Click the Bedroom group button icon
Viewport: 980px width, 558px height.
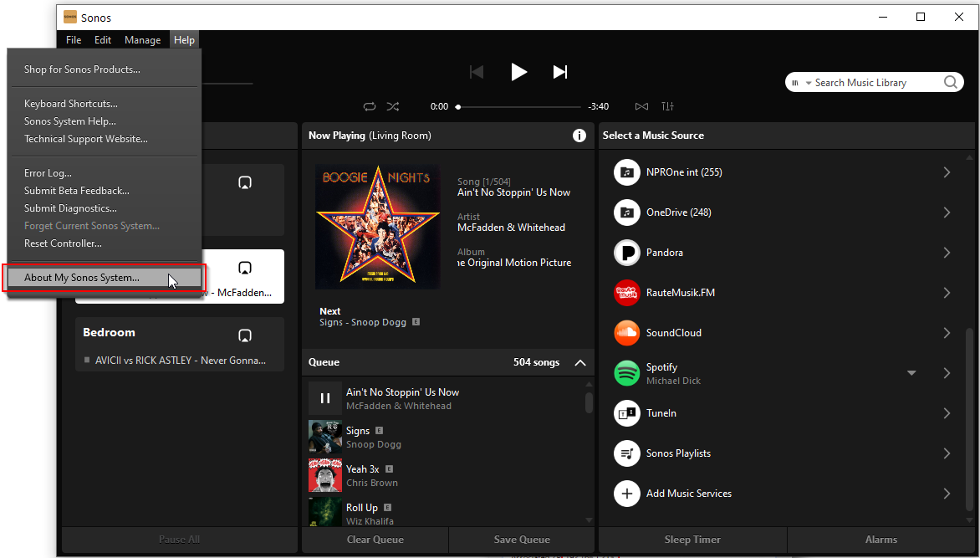[245, 336]
